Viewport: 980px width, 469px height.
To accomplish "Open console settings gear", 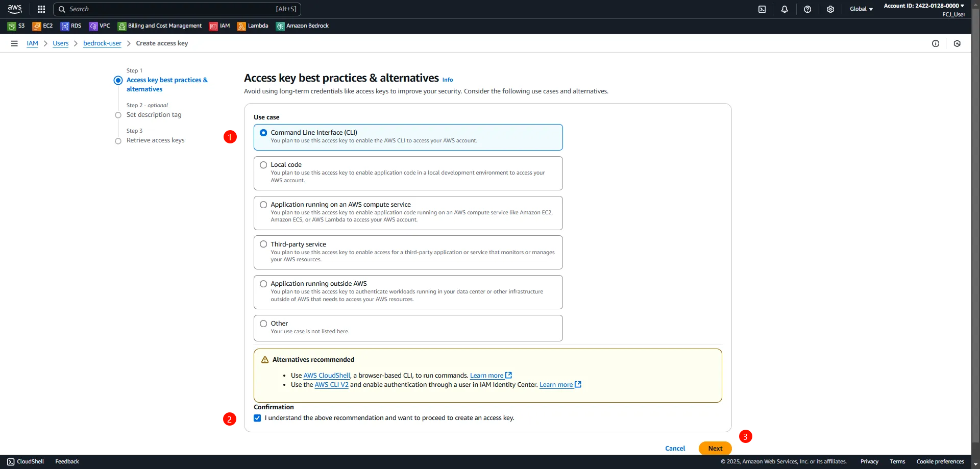I will (x=830, y=9).
